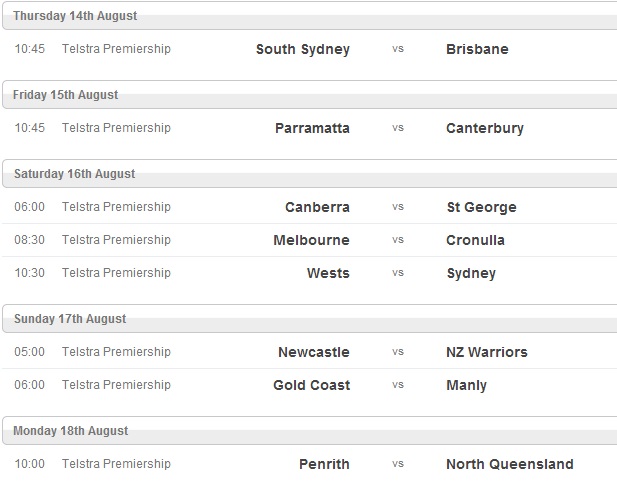Open the Melbourne team link
617x491 pixels.
[x=311, y=240]
